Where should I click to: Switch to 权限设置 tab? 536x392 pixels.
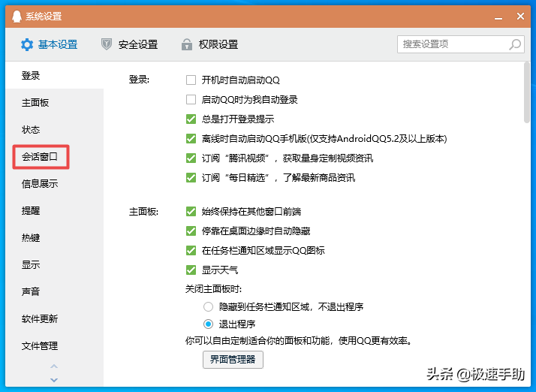click(x=210, y=44)
